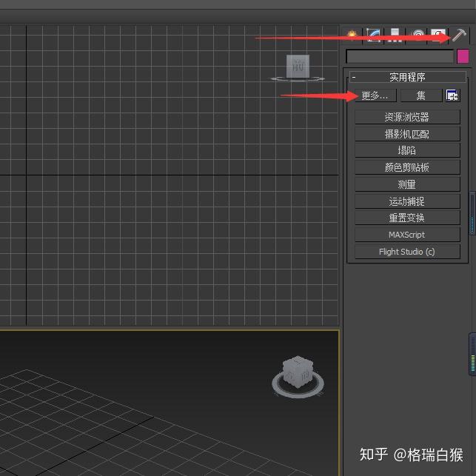Click the front ViewCube in top viewport

pos(298,66)
